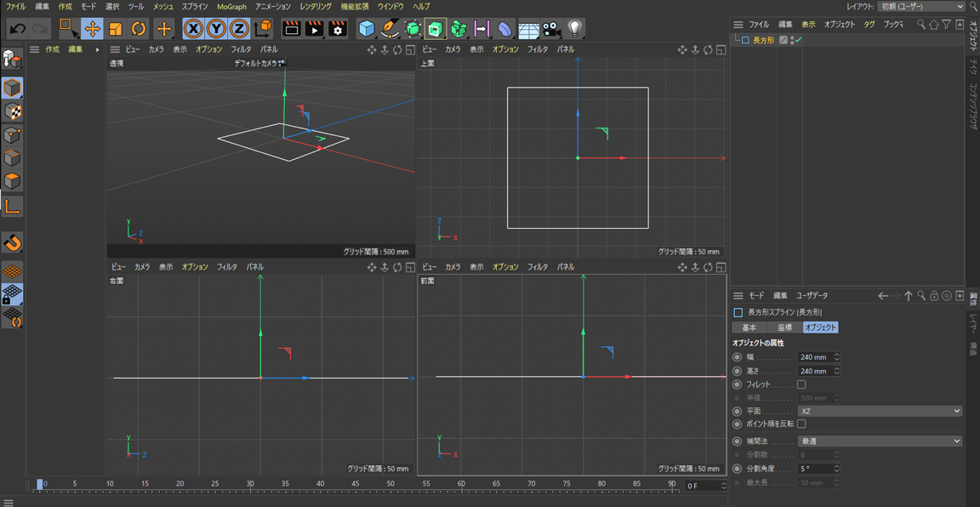The image size is (980, 507).
Task: Open the 平面 XZ dropdown
Action: [880, 411]
